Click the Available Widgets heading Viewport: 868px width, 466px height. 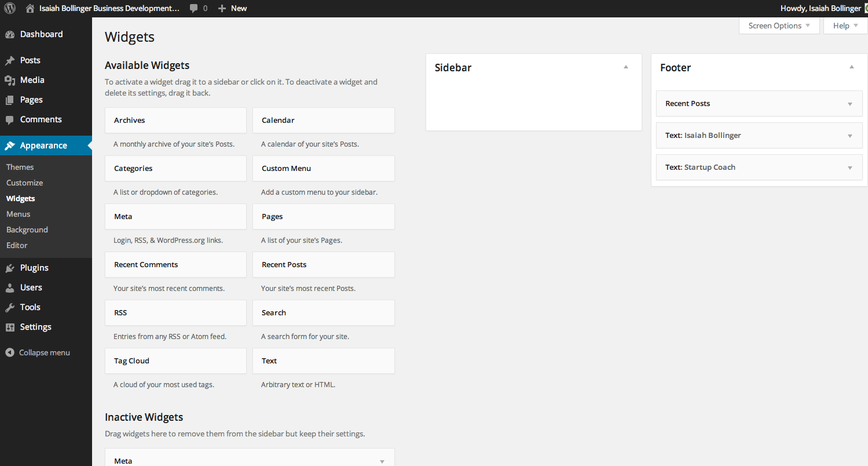147,65
